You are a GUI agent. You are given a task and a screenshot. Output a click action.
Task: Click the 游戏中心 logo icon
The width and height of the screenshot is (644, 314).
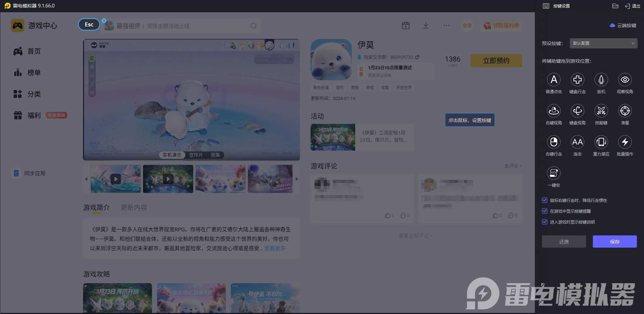click(18, 25)
